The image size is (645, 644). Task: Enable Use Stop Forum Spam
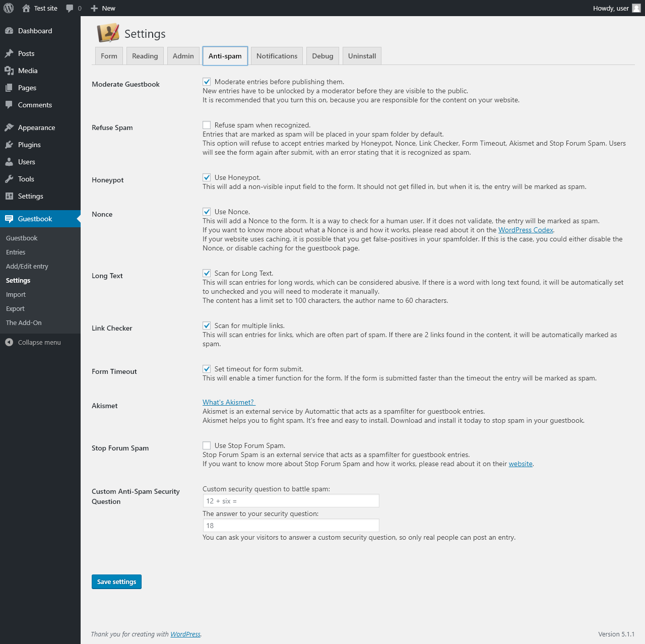[207, 445]
